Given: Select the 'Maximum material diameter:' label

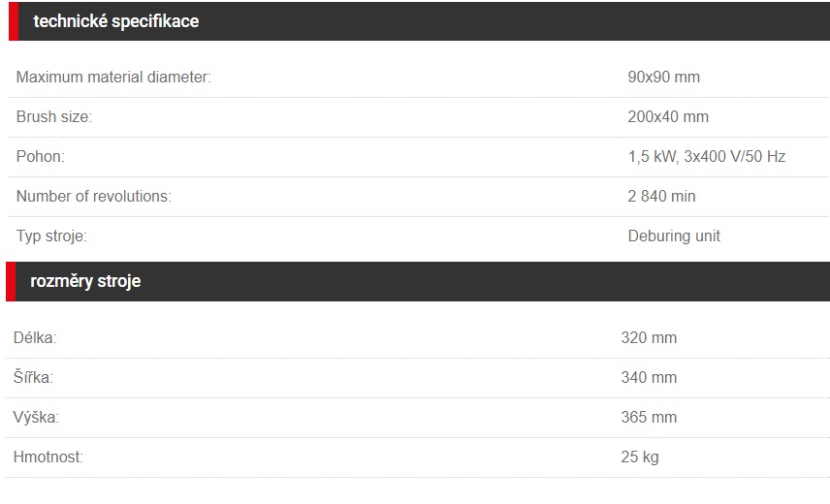Looking at the screenshot, I should coord(113,78).
